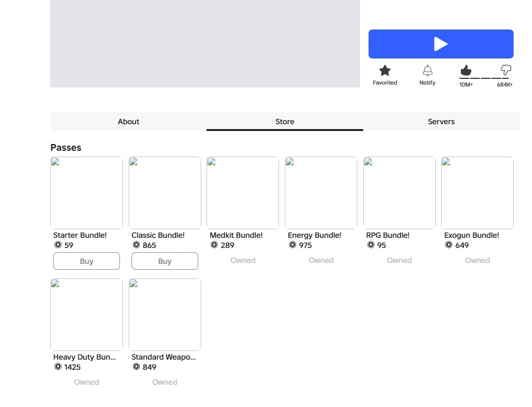The height and width of the screenshot is (407, 532).
Task: Click the Classic Bundle! title
Action: click(158, 235)
